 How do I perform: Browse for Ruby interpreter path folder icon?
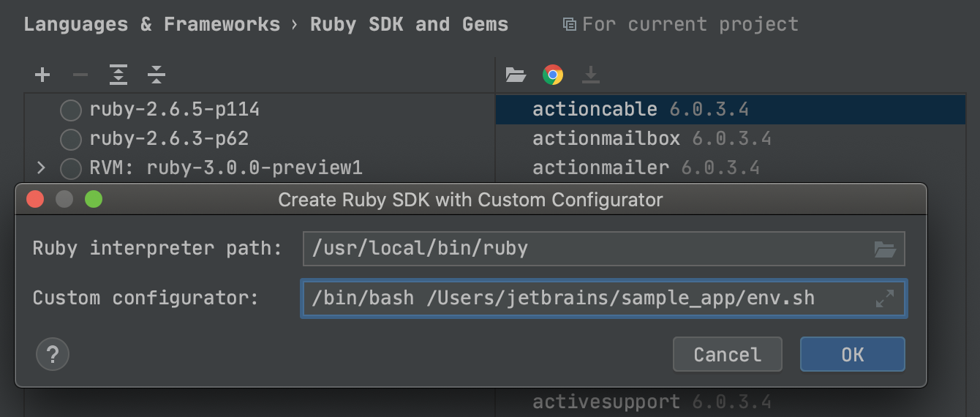point(885,249)
